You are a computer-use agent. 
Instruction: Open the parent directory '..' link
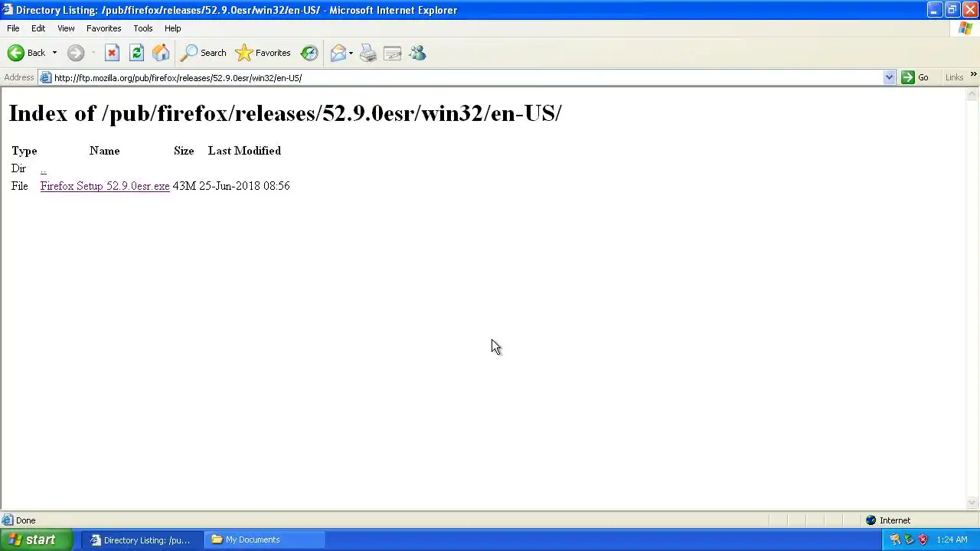43,168
